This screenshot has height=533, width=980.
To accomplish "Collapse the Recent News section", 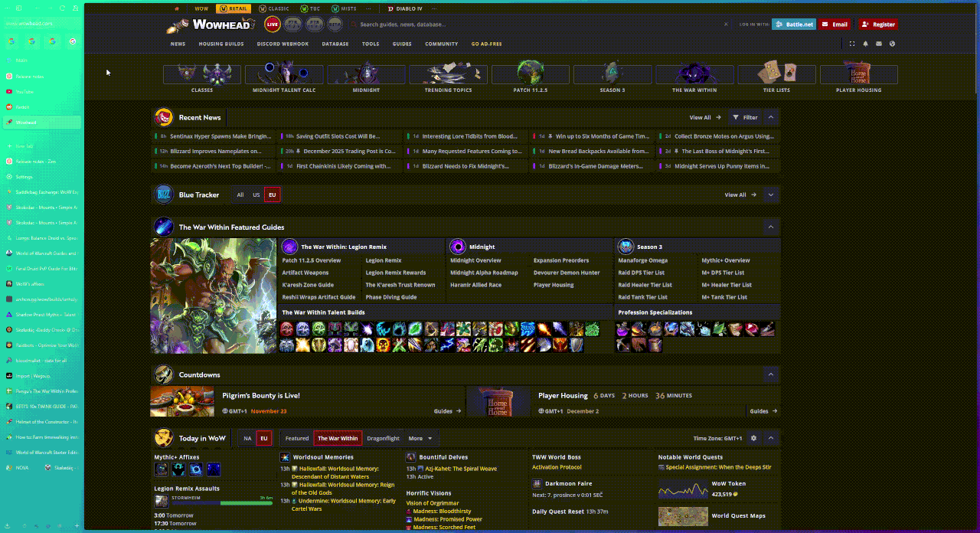I will tap(771, 117).
